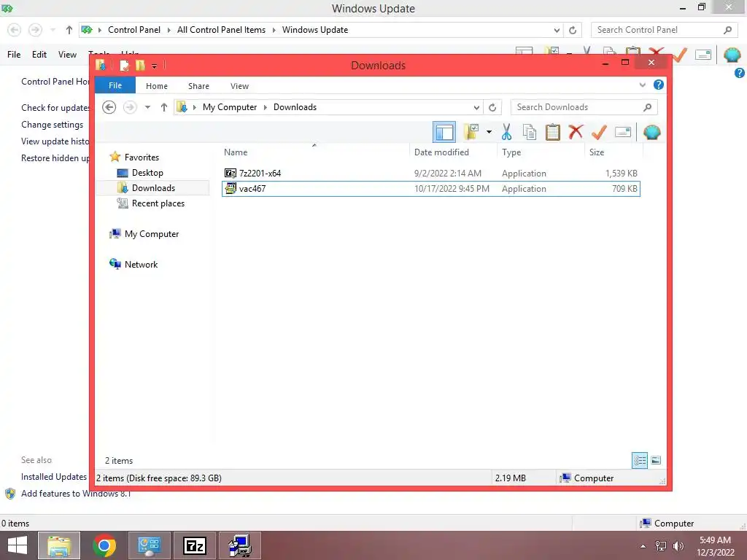Click the orange checkmark Properties icon in Downloads

click(x=599, y=131)
